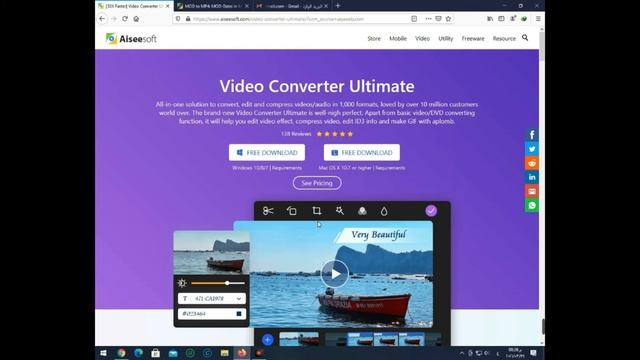Select the scissors cut tool icon

click(268, 211)
